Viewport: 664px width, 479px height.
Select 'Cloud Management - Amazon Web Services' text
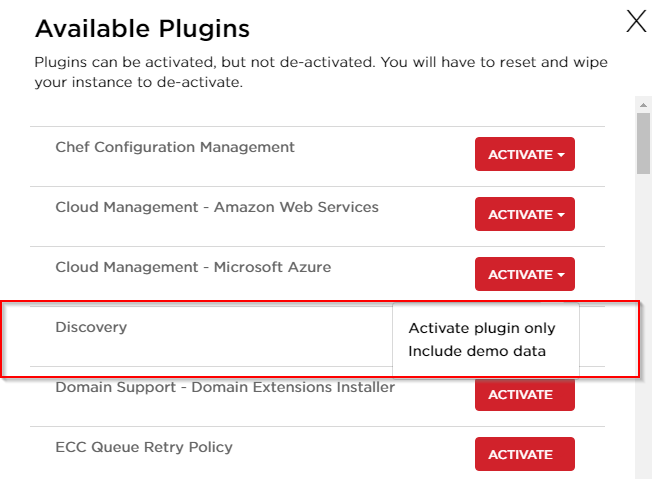[217, 207]
